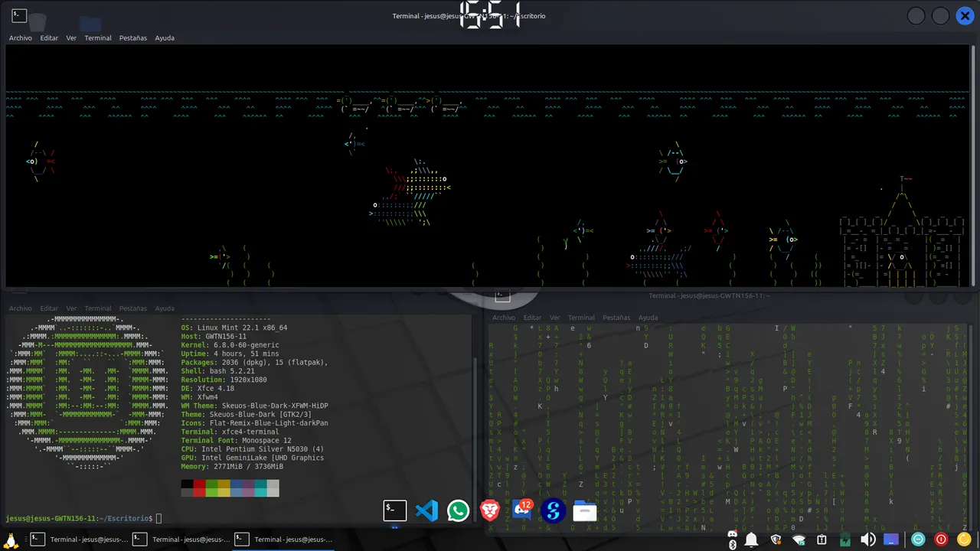Open Pestañas menu in the neofetch terminal window

[133, 308]
